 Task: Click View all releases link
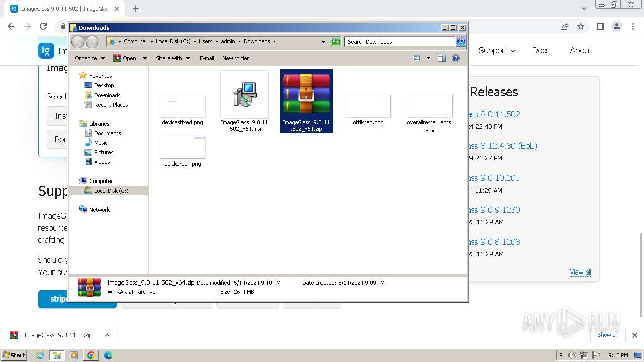[580, 272]
